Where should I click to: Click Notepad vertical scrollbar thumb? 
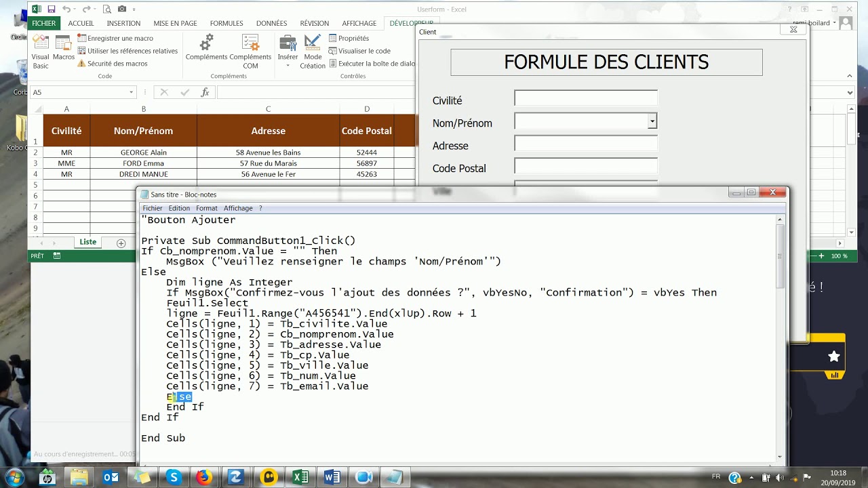[780, 257]
